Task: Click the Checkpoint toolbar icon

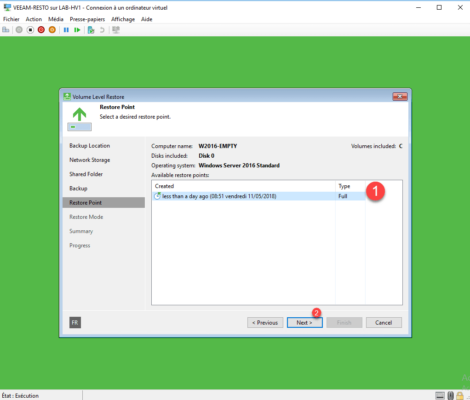Action: pyautogui.click(x=91, y=30)
